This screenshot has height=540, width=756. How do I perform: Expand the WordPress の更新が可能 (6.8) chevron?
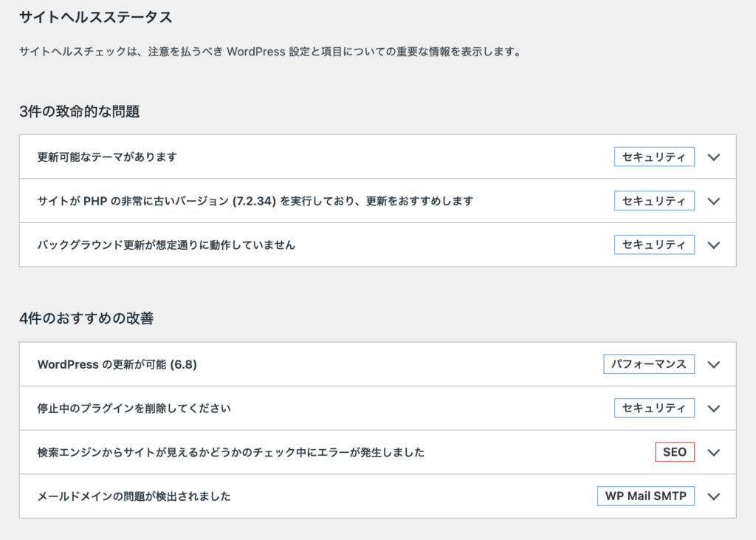(714, 365)
